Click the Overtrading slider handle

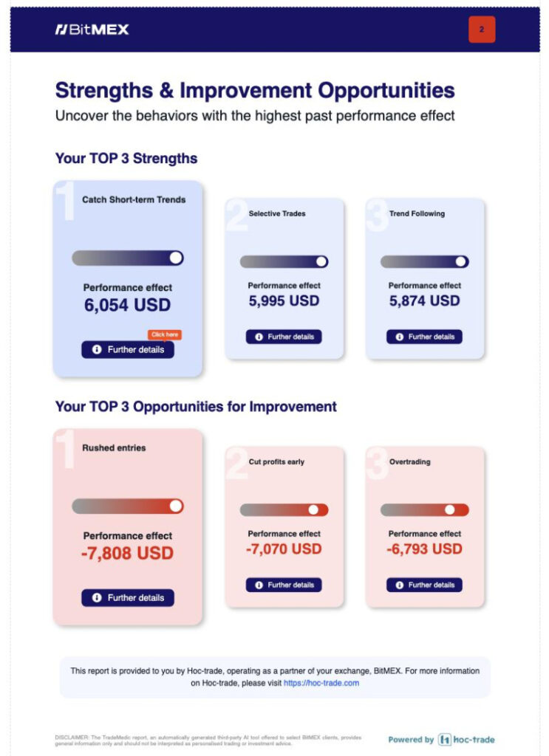coord(449,509)
